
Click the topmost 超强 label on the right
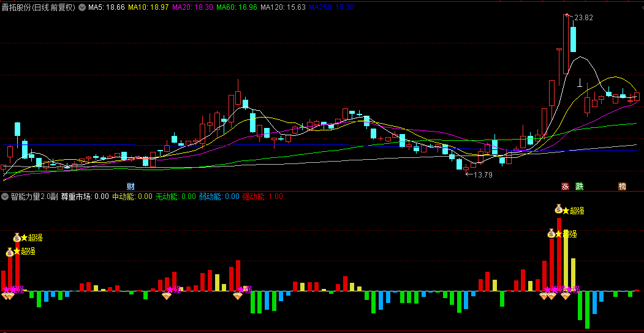(577, 211)
